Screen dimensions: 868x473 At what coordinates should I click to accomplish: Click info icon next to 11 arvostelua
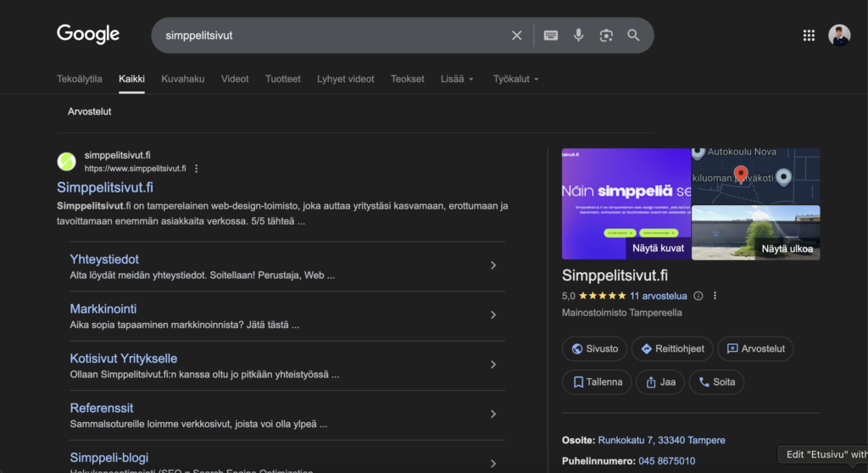click(698, 297)
